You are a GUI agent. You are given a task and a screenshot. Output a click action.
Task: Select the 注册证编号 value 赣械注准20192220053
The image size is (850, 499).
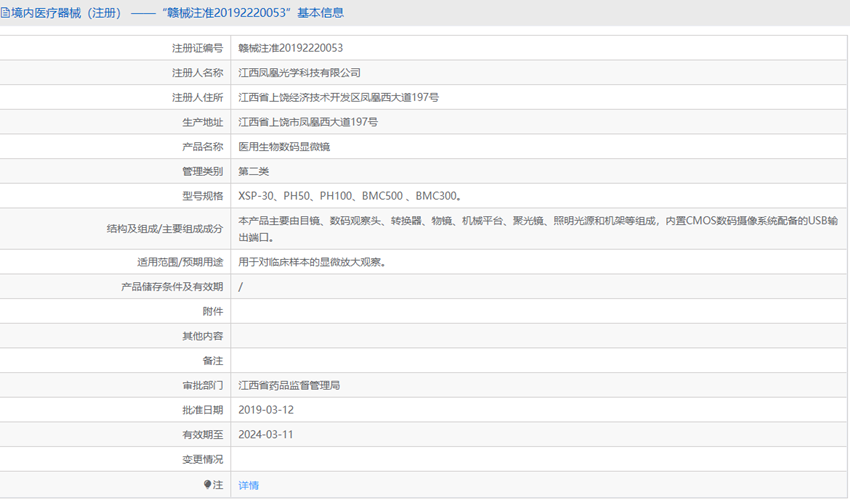[291, 48]
